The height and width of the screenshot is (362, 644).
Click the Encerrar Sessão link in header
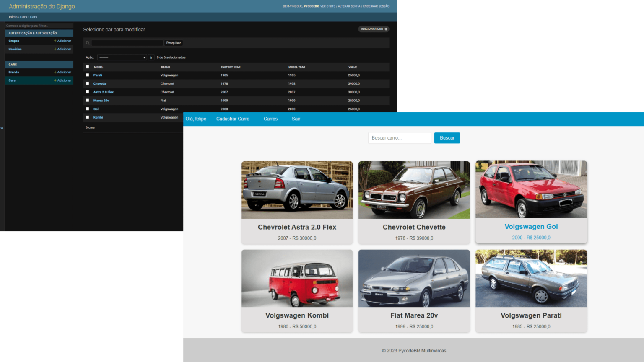[376, 6]
